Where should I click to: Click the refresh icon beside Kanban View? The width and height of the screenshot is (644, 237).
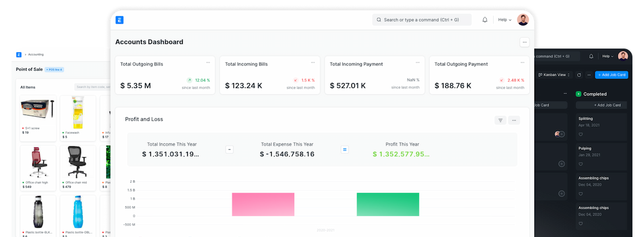tap(579, 75)
